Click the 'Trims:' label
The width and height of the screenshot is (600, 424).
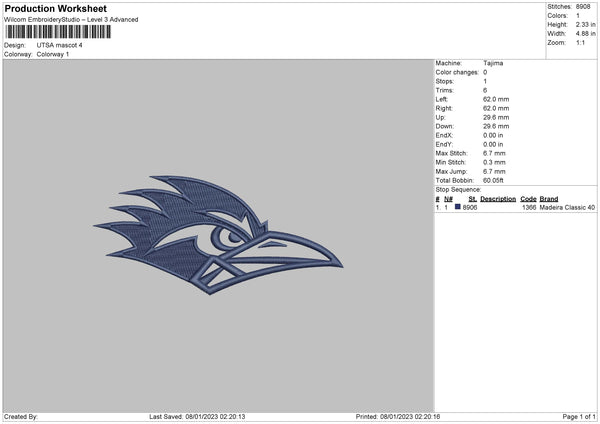pos(445,90)
